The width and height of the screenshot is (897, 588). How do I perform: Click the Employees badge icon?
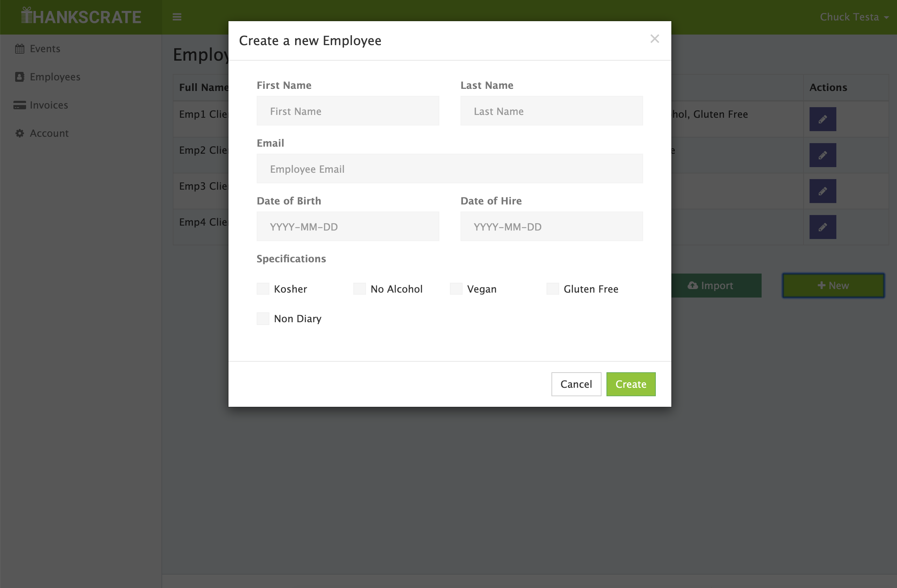tap(20, 77)
